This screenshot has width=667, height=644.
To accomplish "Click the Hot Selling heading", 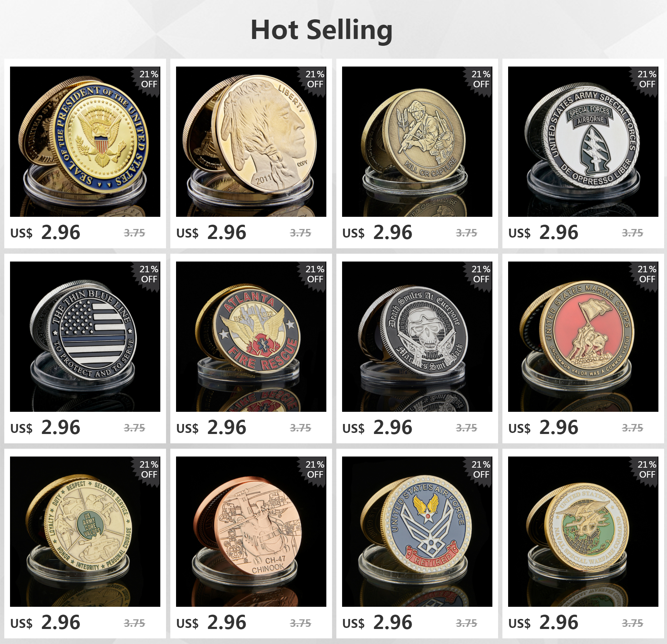I will coord(321,30).
